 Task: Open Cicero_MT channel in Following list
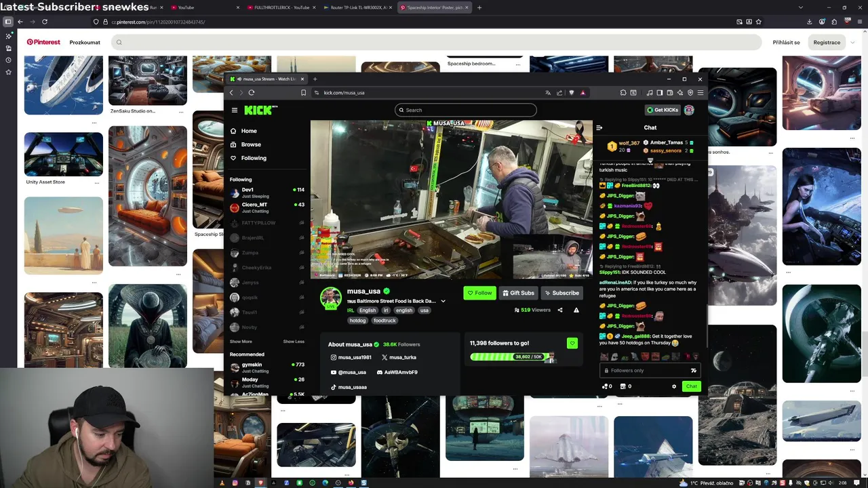pyautogui.click(x=267, y=207)
